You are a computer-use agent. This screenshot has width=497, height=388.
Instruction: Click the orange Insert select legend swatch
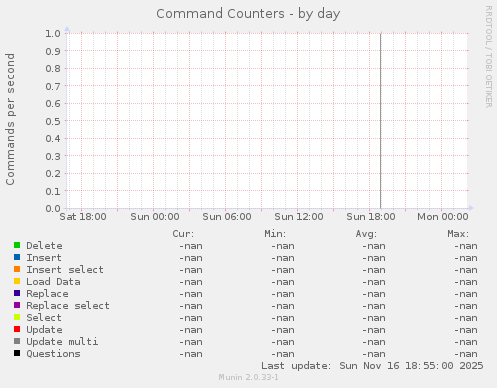[x=17, y=269]
